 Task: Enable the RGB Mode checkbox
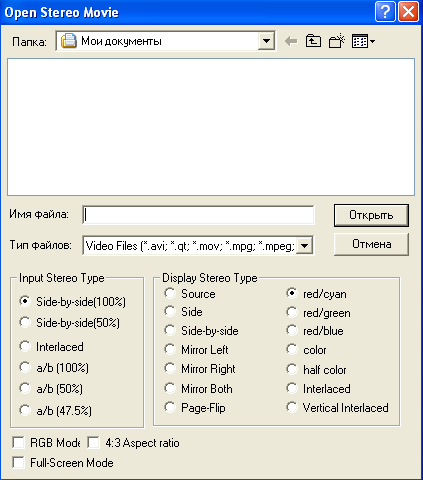(x=18, y=443)
